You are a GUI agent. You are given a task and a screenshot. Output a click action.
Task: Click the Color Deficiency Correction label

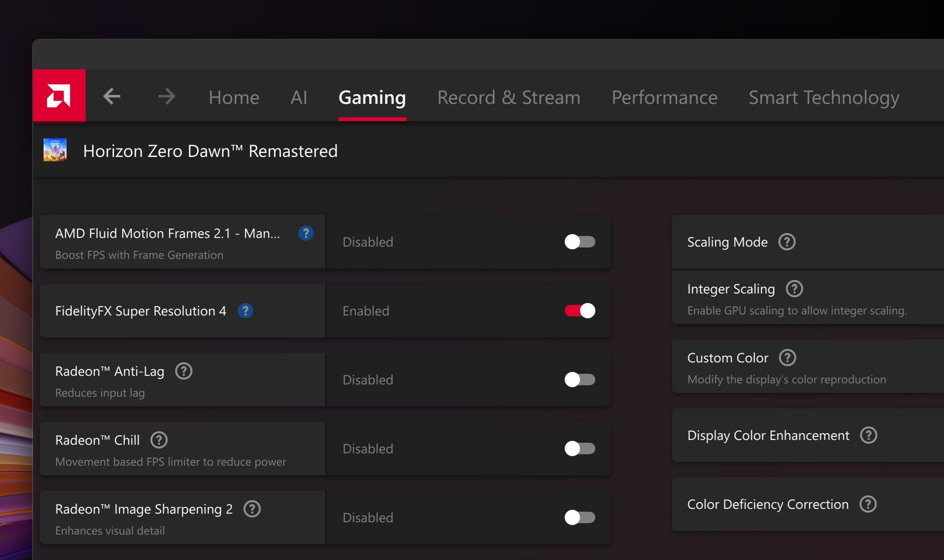click(x=768, y=504)
